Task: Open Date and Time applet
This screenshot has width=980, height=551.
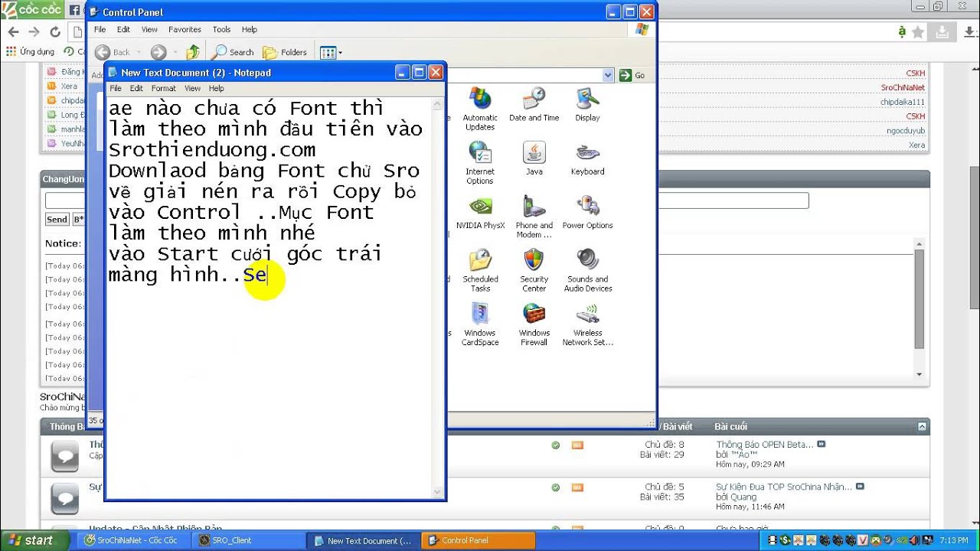Action: pyautogui.click(x=534, y=104)
